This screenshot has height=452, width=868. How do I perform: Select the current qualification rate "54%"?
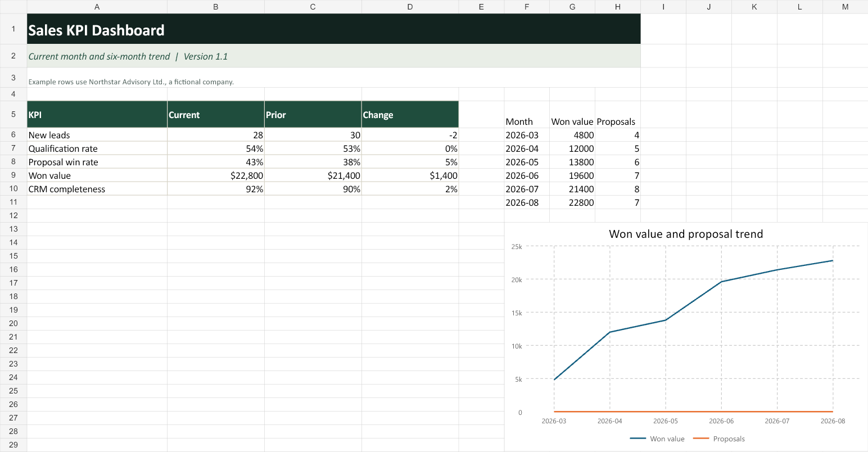(x=215, y=148)
